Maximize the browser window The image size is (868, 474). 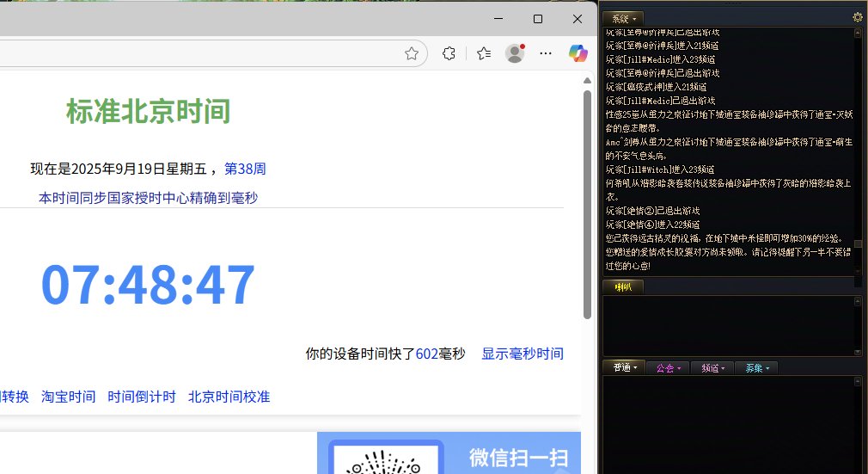point(538,19)
